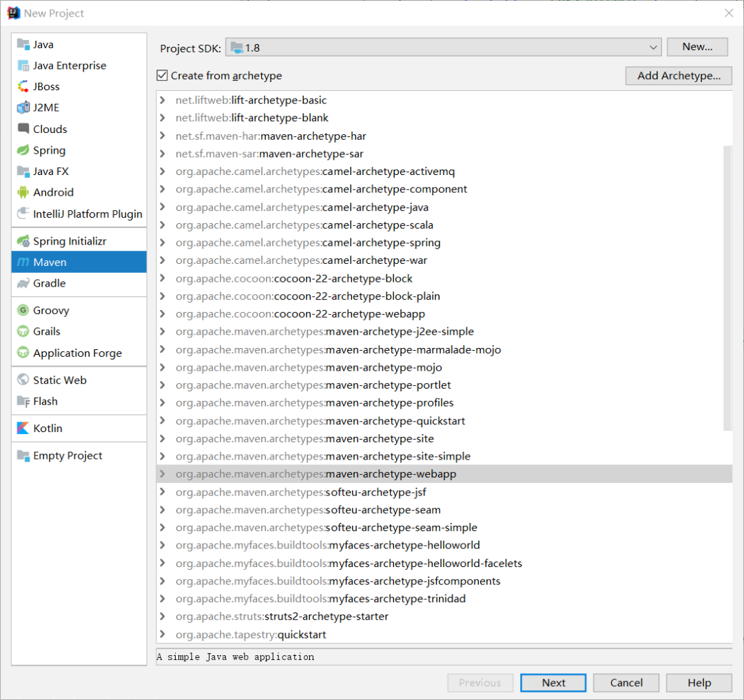Click the Maven m icon
Screen dimensions: 744x700
coord(23,262)
